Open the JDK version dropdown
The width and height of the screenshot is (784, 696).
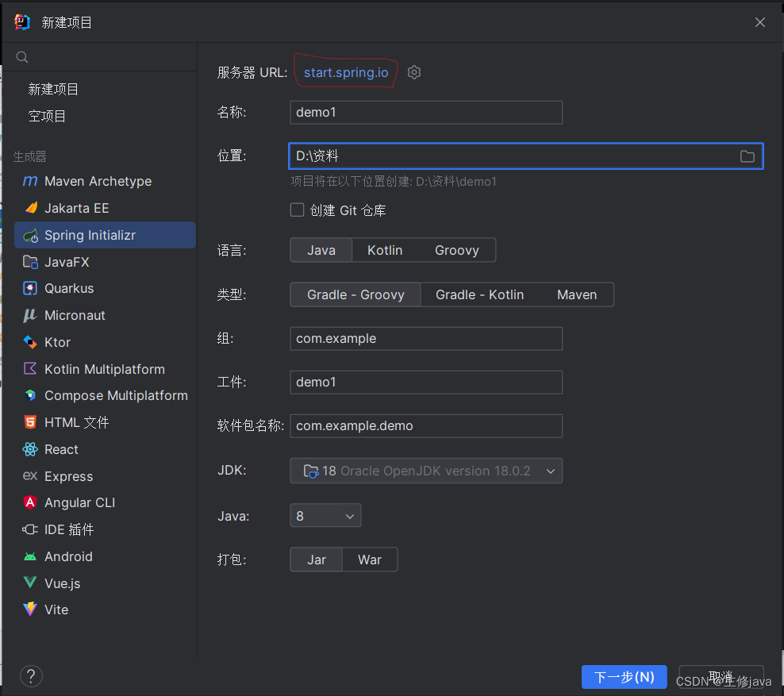426,471
